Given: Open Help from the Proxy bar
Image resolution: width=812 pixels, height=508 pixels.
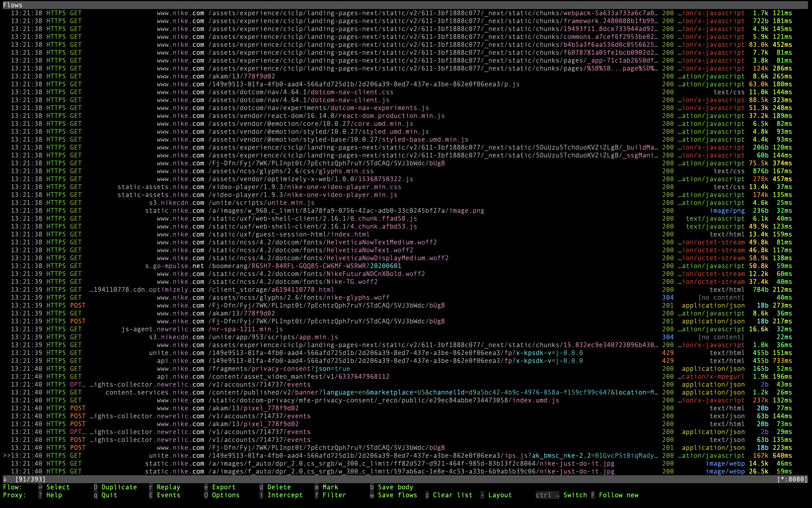Looking at the screenshot, I should click(54, 495).
